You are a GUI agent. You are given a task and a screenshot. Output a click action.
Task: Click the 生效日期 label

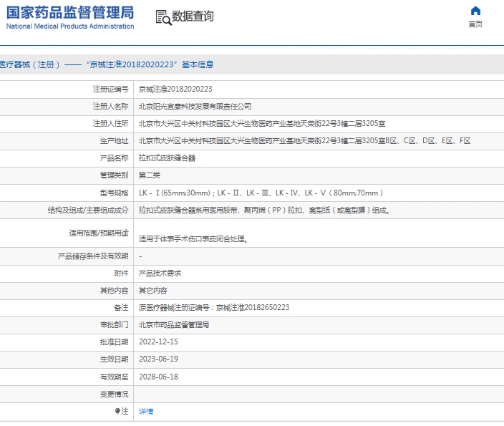point(114,359)
